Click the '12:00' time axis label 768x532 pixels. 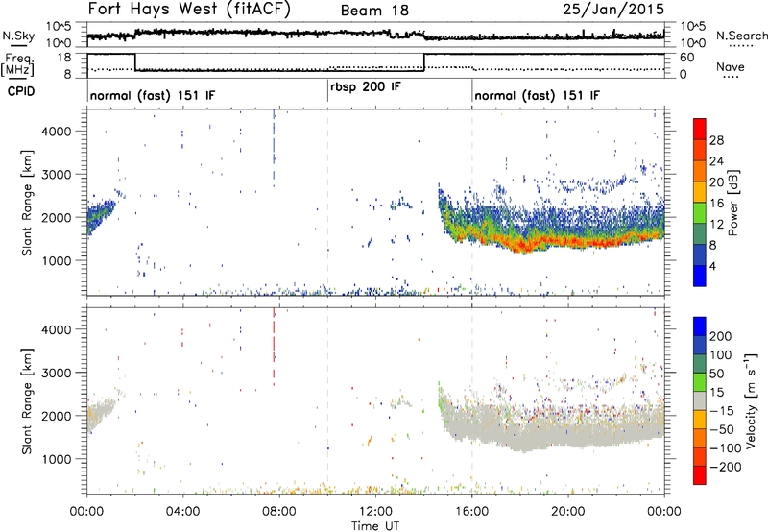375,512
